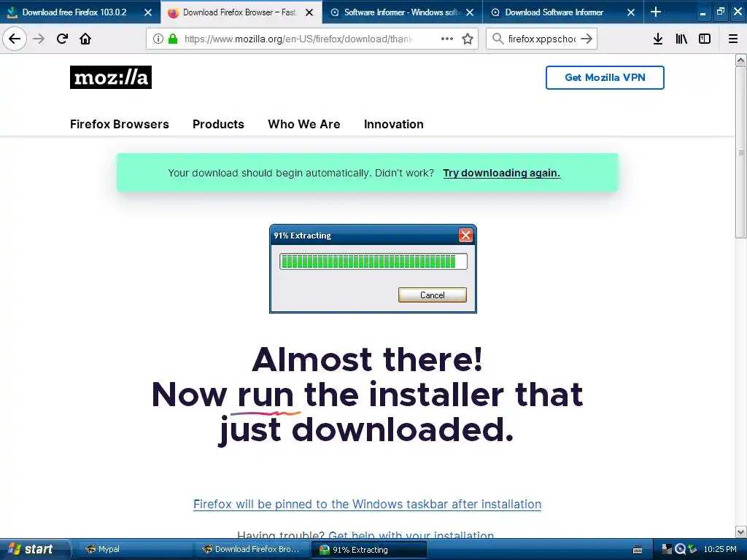This screenshot has width=747, height=560.
Task: Open the Products navigation menu
Action: (218, 124)
